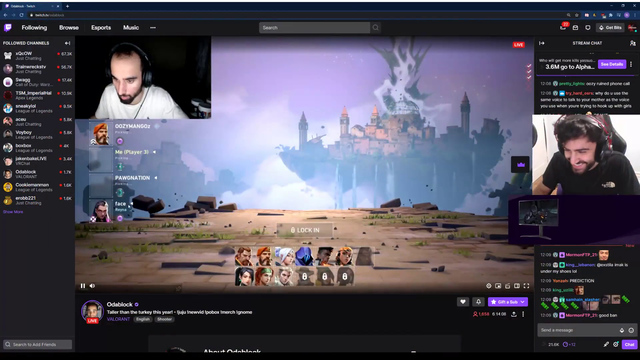Screen dimensions: 640x360
Task: Go back in browser
Action: 5,15
